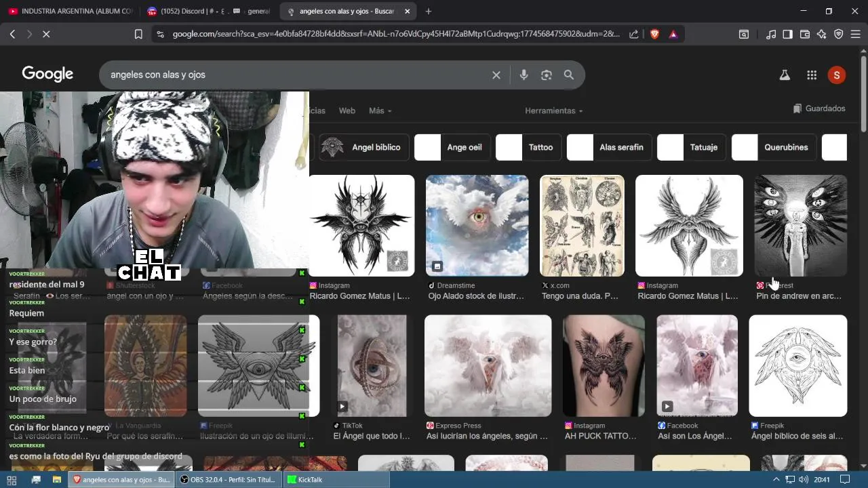Go back to the previous page
This screenshot has height=488, width=868.
click(x=12, y=34)
